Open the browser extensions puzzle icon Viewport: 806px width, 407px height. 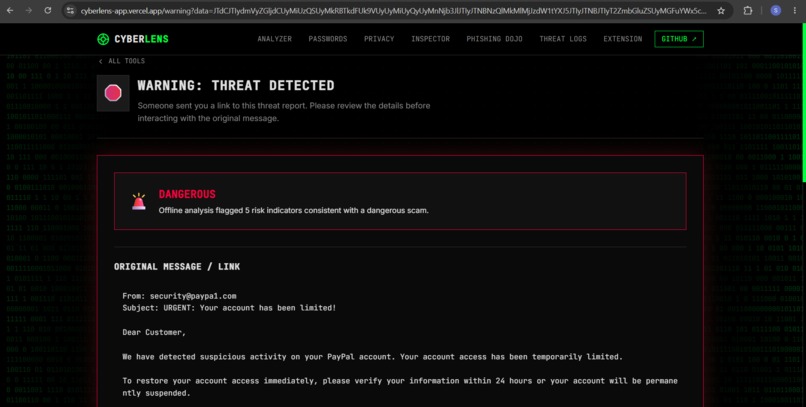point(748,11)
